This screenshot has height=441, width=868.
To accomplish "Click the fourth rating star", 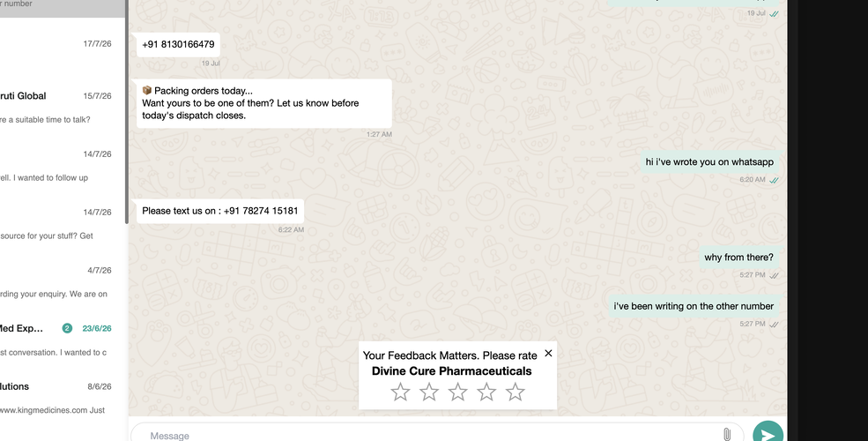I will pyautogui.click(x=486, y=392).
